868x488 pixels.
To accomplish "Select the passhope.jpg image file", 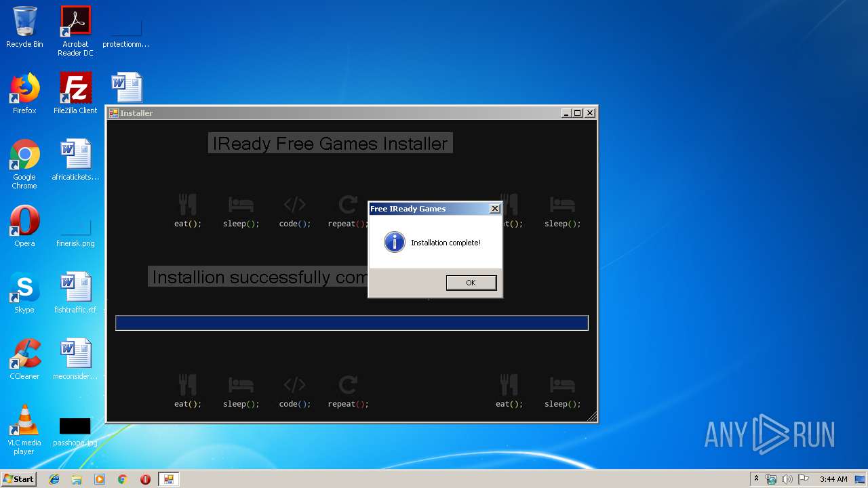I will [x=75, y=432].
